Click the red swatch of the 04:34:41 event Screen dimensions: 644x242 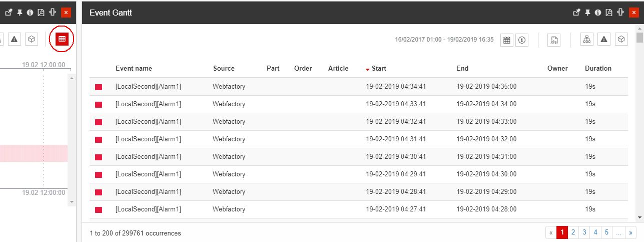99,87
